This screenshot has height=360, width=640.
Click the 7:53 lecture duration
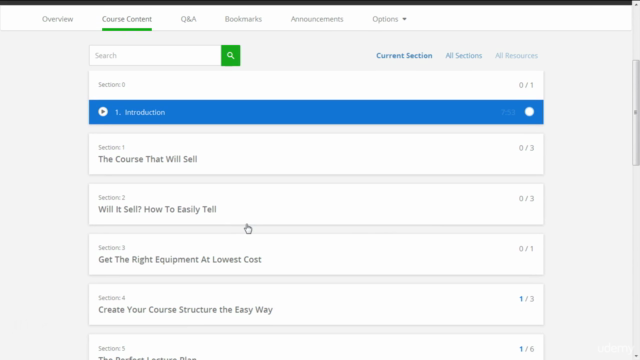pos(508,112)
